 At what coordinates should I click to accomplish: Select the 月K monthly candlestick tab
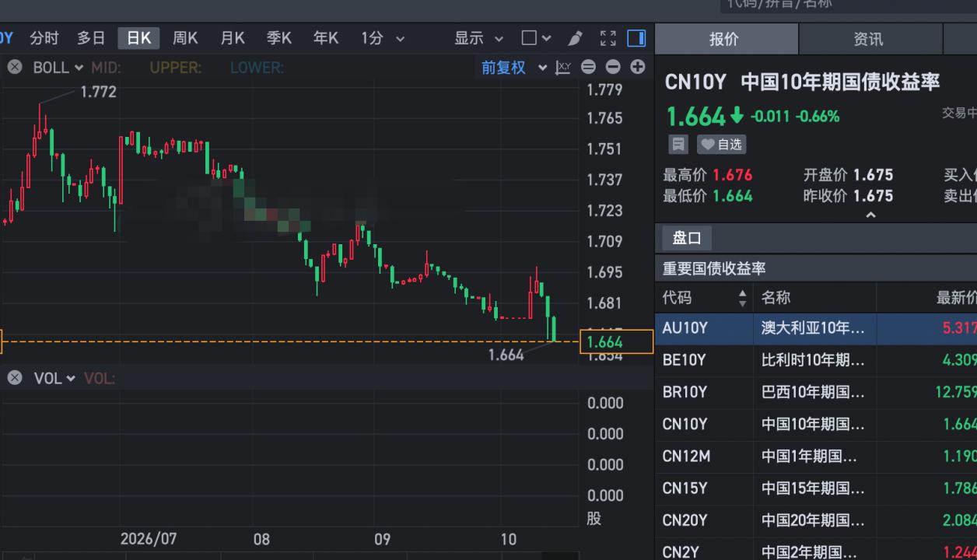[x=232, y=38]
